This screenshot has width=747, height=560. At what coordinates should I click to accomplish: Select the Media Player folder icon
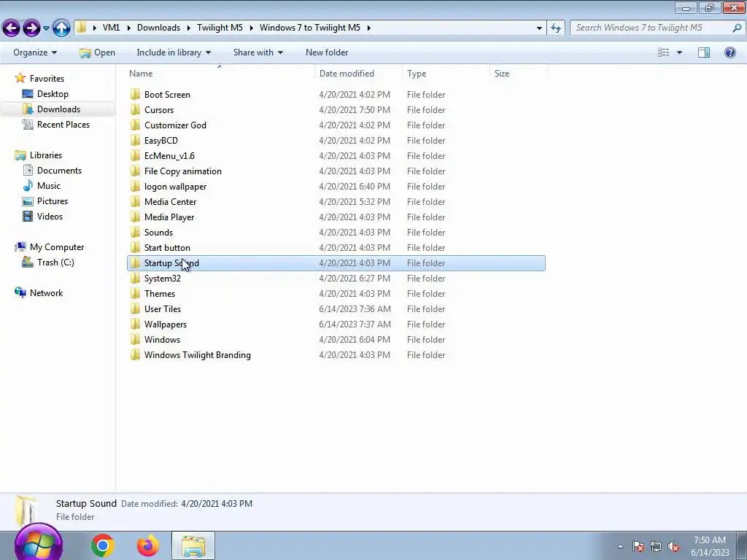[135, 217]
